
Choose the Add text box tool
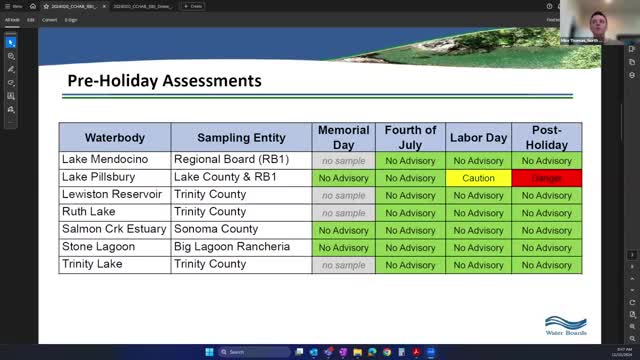pyautogui.click(x=11, y=96)
